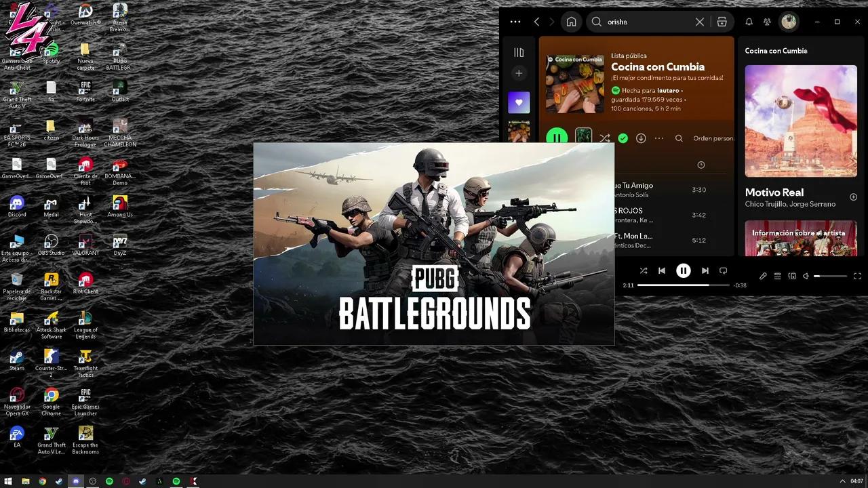Toggle repeat in the player bar
Viewport: 868px width, 488px height.
click(723, 270)
